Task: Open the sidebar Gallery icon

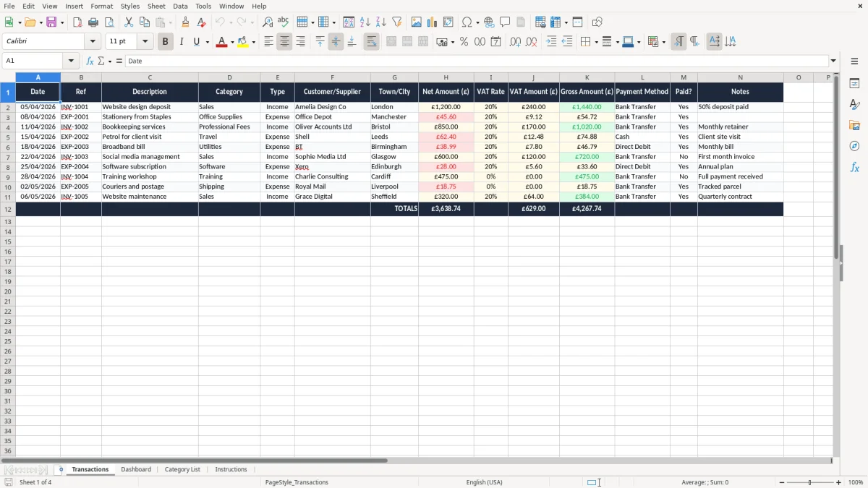Action: point(854,125)
